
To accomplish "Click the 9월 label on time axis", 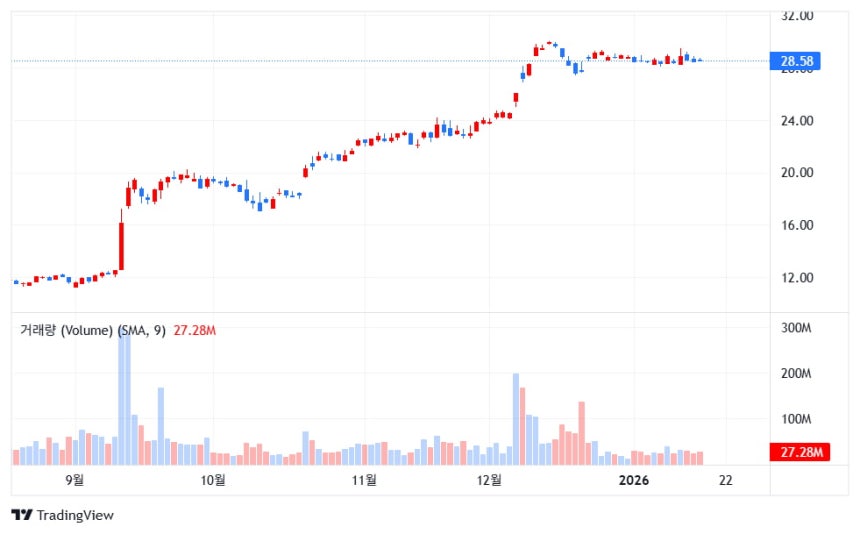I will (x=73, y=481).
